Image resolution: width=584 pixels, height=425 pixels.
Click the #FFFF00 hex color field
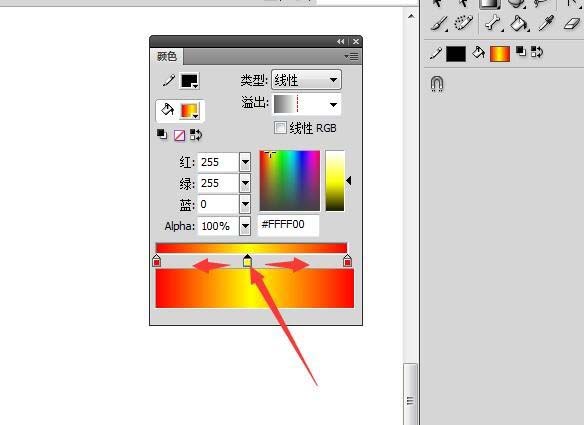(288, 225)
